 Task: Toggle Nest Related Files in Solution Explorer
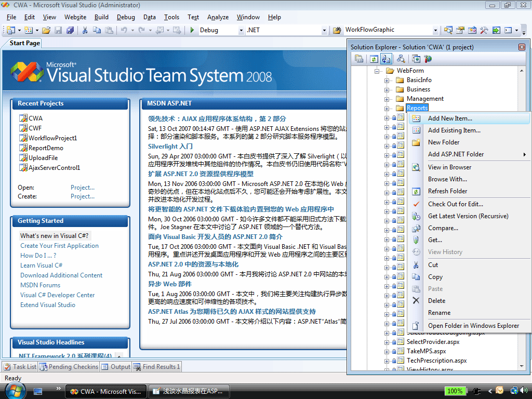pos(385,59)
